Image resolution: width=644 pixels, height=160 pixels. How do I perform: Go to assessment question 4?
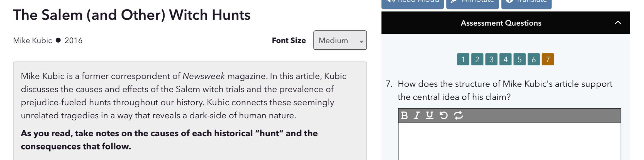tap(505, 59)
